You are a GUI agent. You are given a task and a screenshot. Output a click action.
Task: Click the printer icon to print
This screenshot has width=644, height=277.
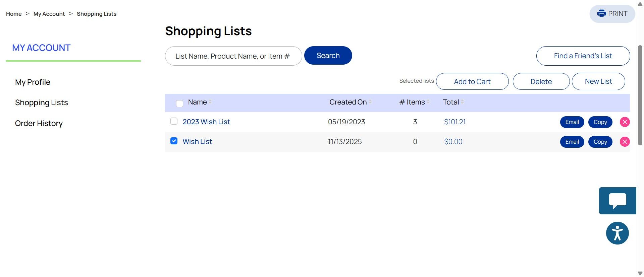(x=601, y=13)
